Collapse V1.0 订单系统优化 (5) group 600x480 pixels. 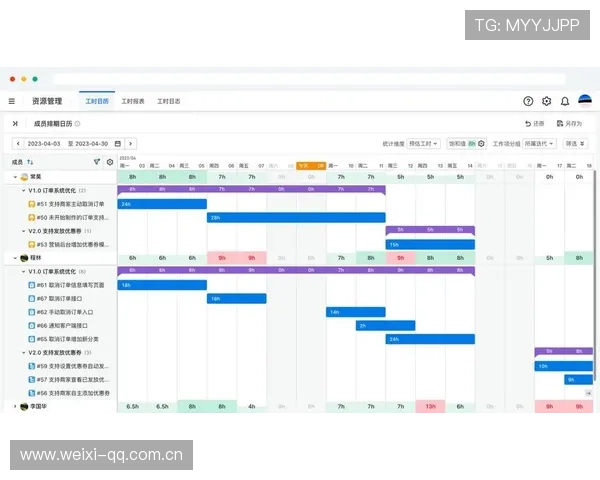coord(23,272)
